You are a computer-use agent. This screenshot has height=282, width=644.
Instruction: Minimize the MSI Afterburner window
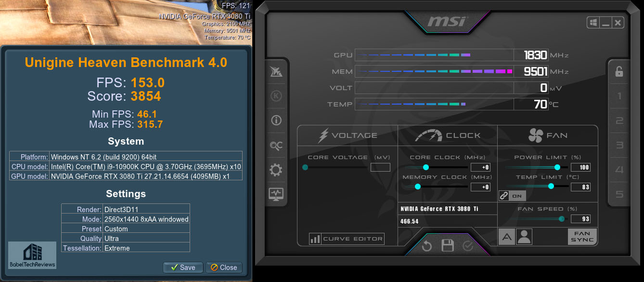point(605,23)
